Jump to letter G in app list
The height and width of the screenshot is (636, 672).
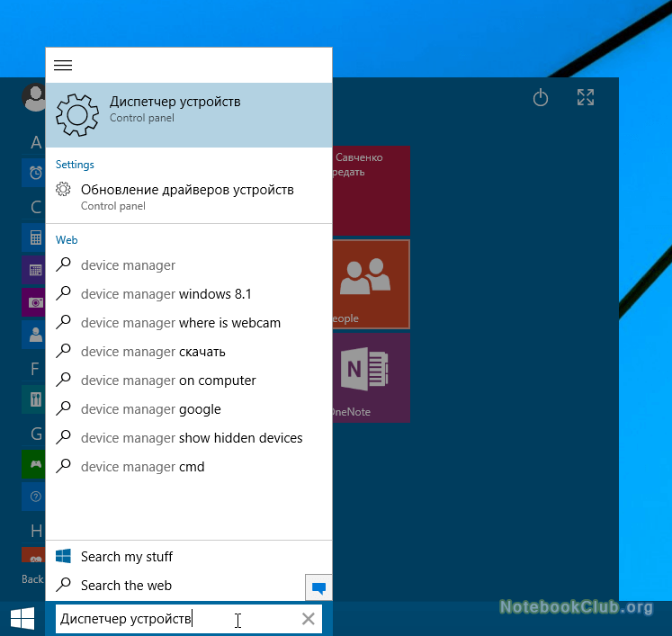pyautogui.click(x=36, y=434)
